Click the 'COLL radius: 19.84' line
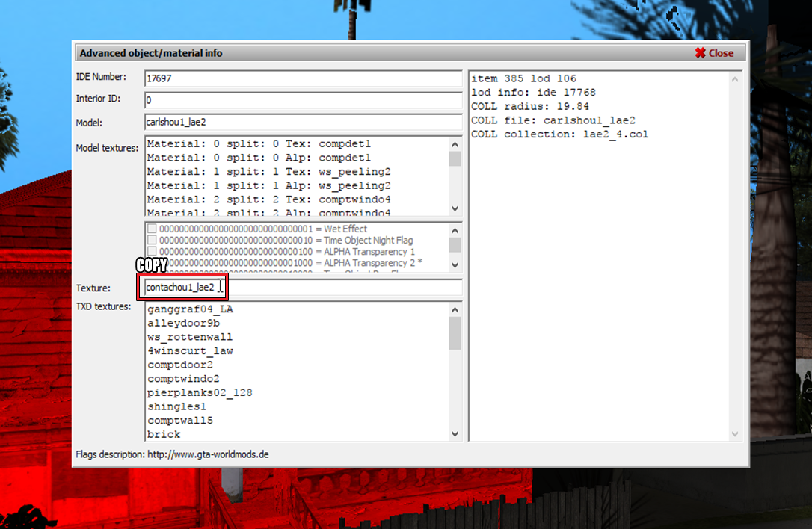 pyautogui.click(x=530, y=107)
